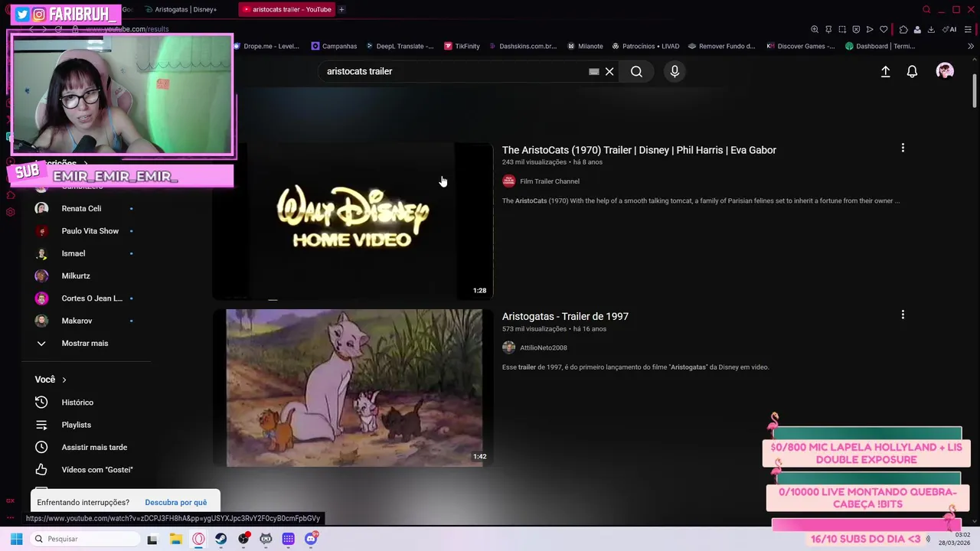Open The AristoCats (1970) Trailer title

(639, 150)
